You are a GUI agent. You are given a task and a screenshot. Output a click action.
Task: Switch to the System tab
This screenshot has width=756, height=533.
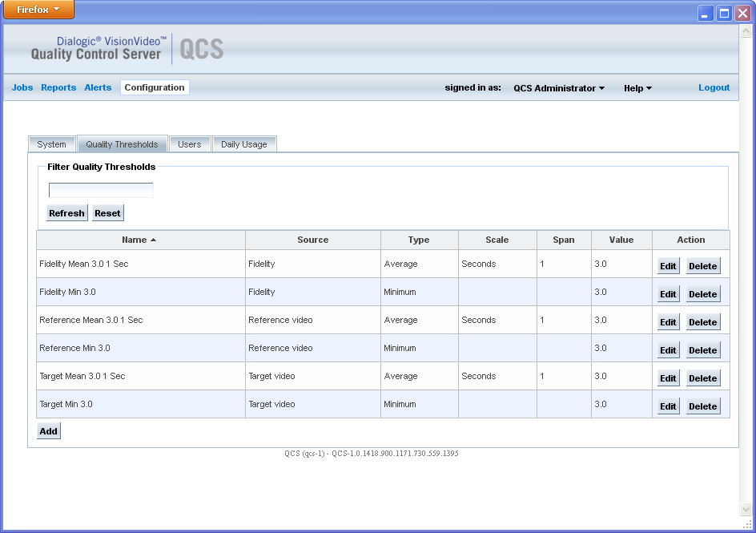(51, 143)
